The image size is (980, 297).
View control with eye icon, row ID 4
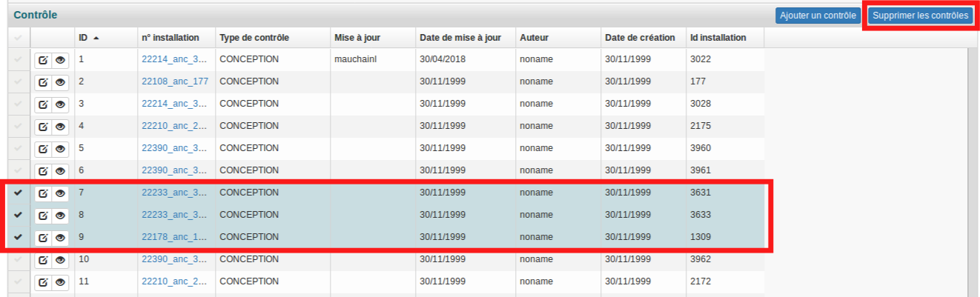[x=61, y=126]
